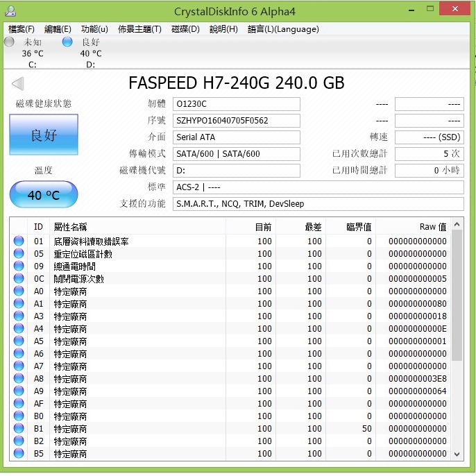
Task: Click the 屬性名稱 column header
Action: 137,226
